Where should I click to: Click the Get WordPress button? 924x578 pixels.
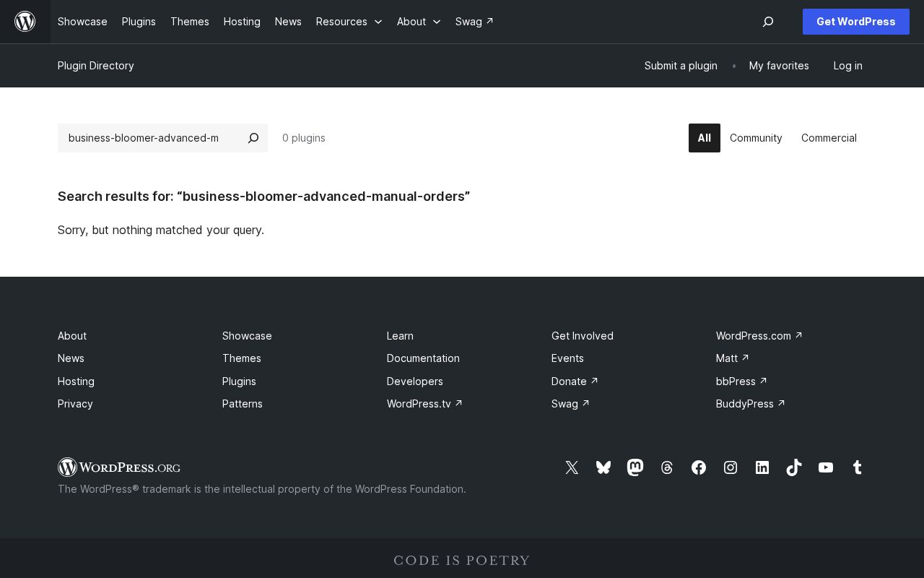pyautogui.click(x=856, y=22)
